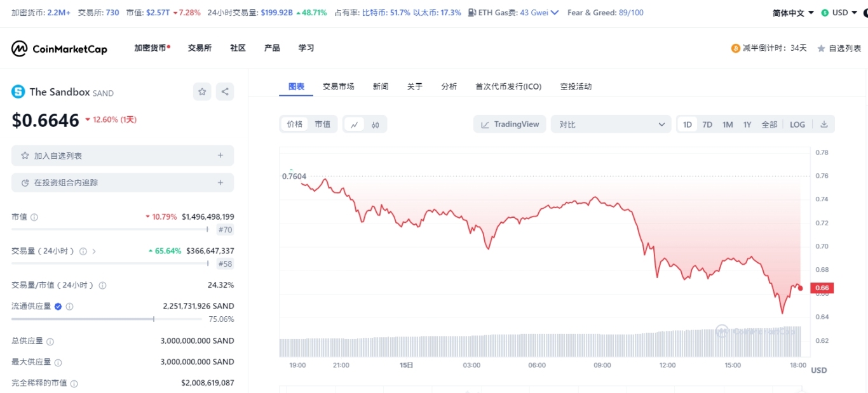Select the Price chart toggle
Viewport: 868px width, 393px height.
click(295, 124)
